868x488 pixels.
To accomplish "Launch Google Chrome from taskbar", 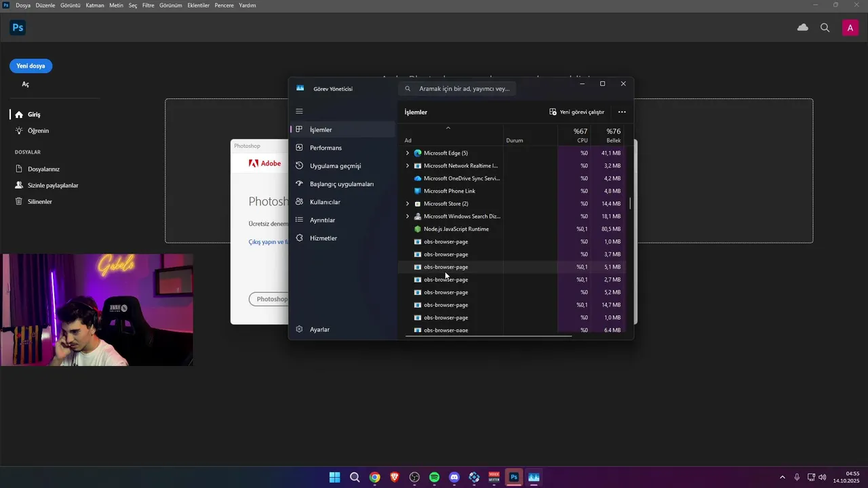I will click(x=374, y=477).
